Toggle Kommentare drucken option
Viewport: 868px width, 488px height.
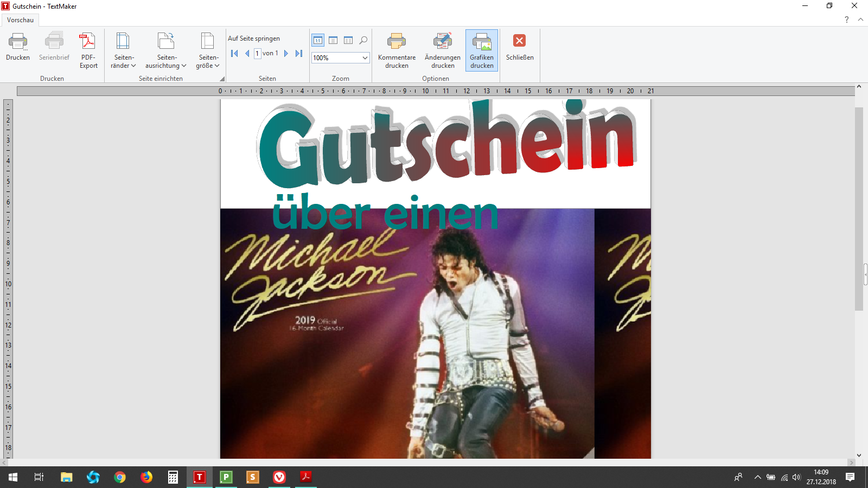397,50
